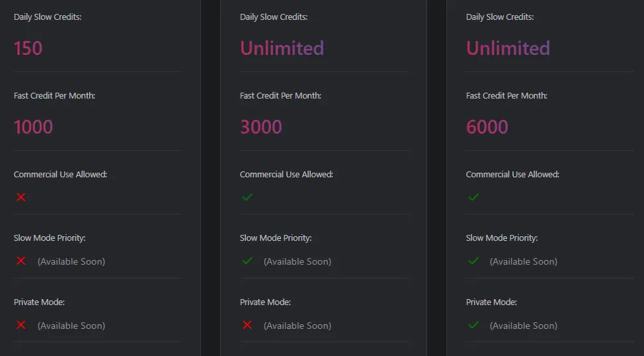Click the green check under Commercial Use in the 6000-credit plan
This screenshot has height=356, width=644.
473,197
